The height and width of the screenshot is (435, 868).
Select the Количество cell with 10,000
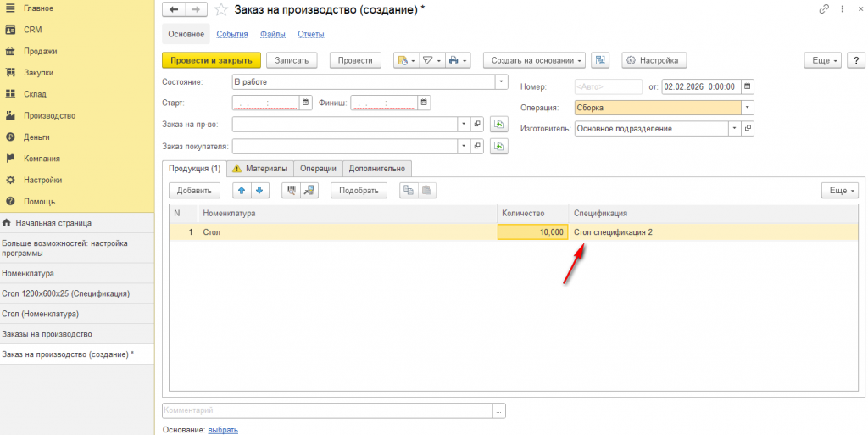point(532,232)
